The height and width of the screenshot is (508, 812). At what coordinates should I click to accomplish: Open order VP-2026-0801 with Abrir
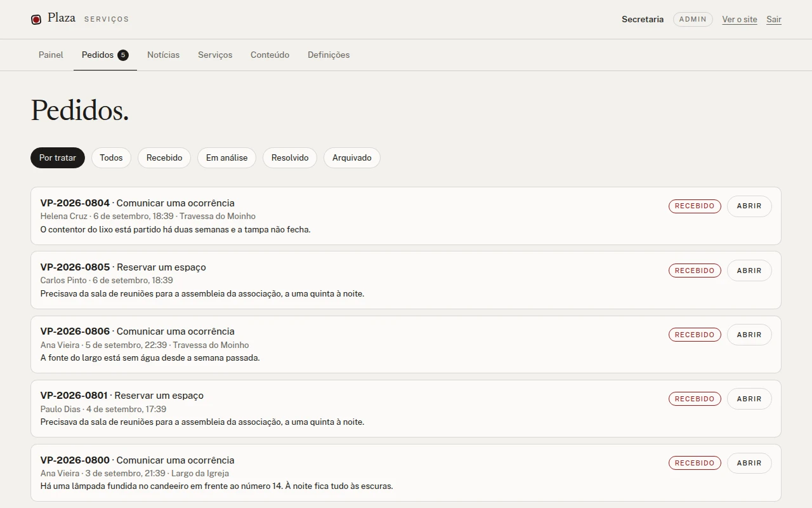tap(749, 399)
